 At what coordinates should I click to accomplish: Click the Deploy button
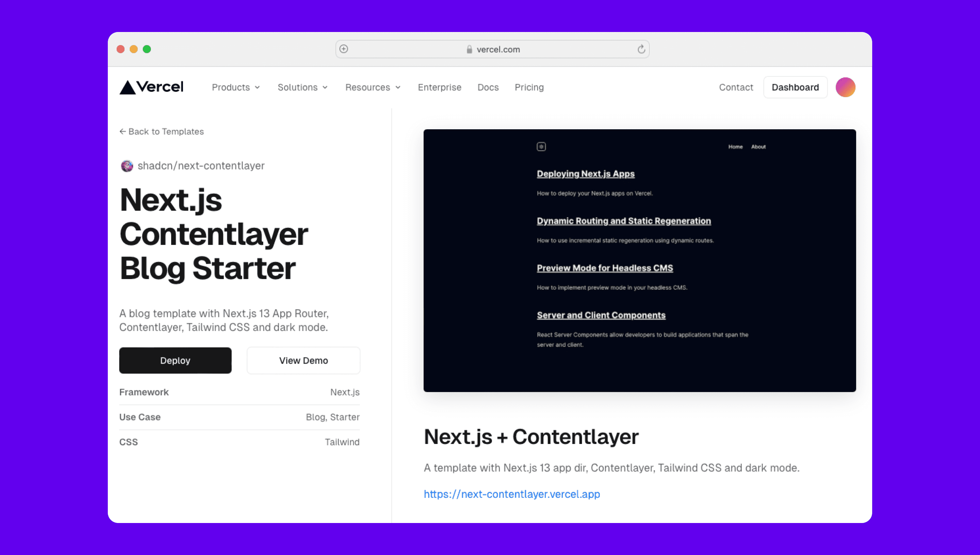tap(175, 360)
